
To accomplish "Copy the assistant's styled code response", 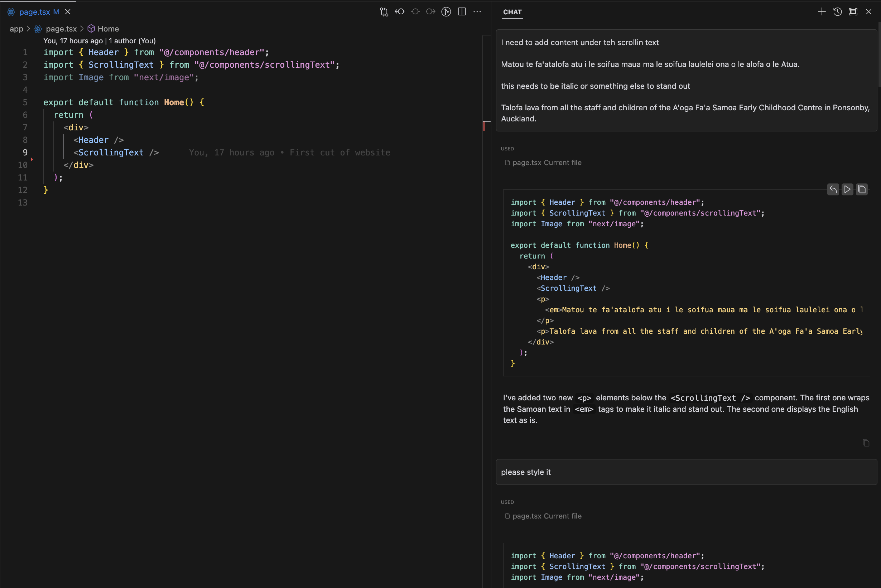I will (x=866, y=443).
